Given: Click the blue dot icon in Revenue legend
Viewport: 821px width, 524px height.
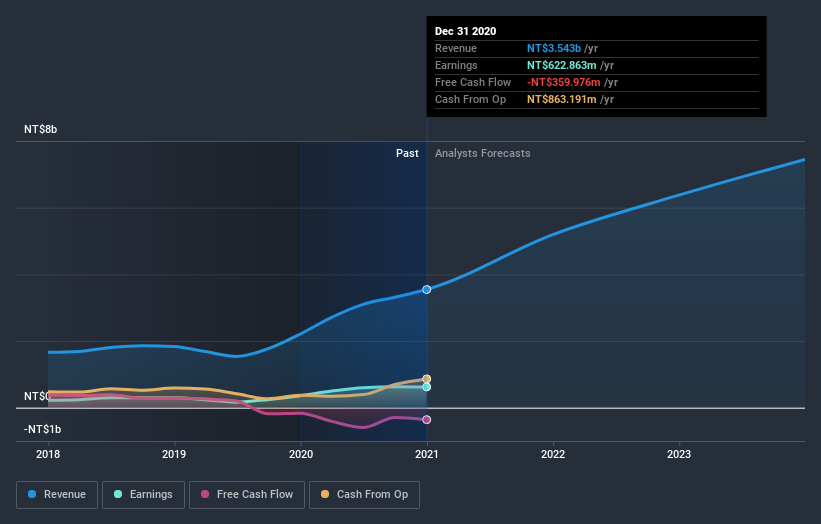Looking at the screenshot, I should [x=32, y=494].
